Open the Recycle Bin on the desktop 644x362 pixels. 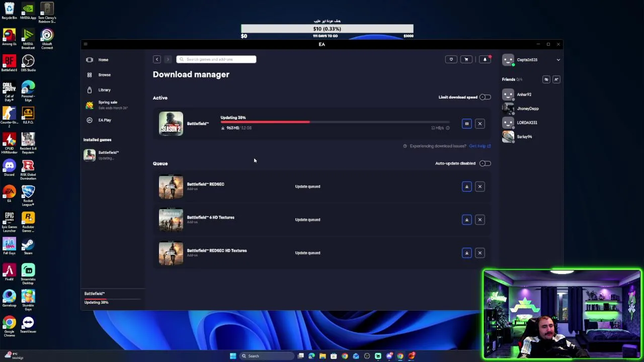click(9, 11)
